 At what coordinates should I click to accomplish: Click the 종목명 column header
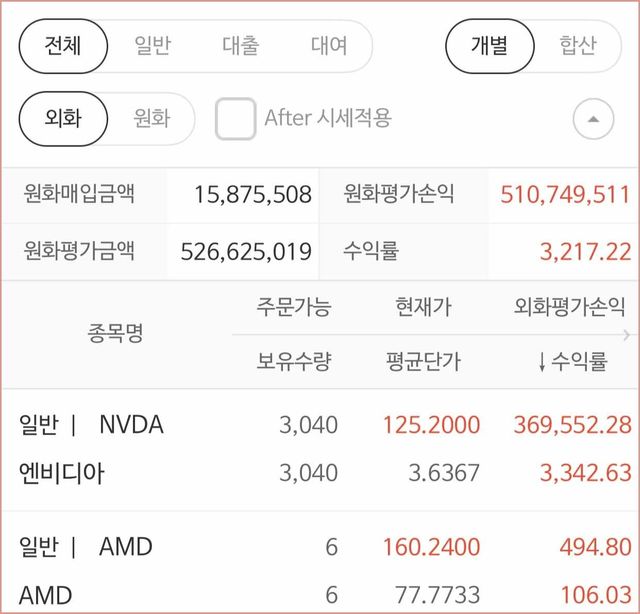[116, 334]
